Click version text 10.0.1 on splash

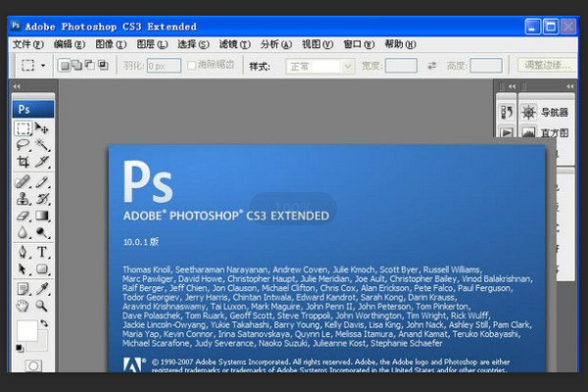[x=140, y=242]
